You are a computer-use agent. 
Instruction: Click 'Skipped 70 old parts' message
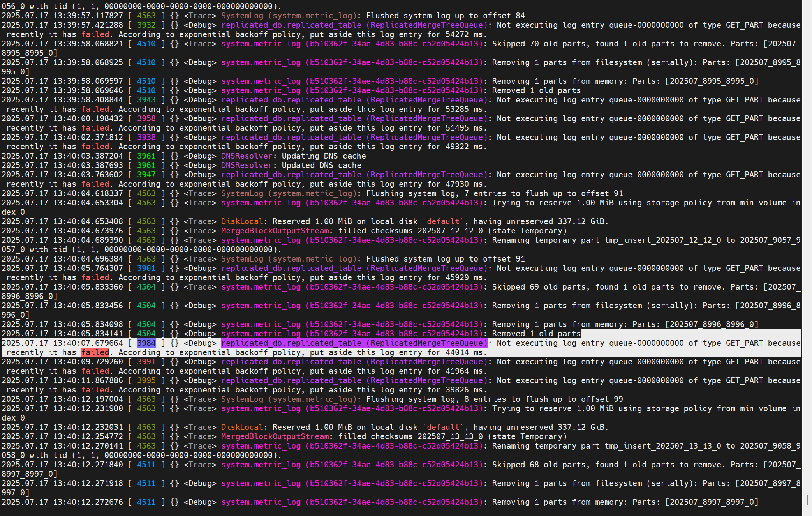click(539, 44)
